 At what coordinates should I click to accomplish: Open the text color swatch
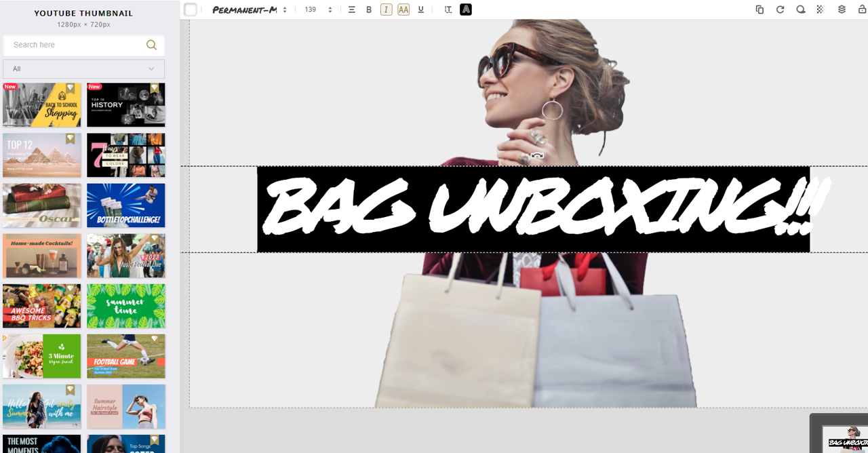click(191, 9)
